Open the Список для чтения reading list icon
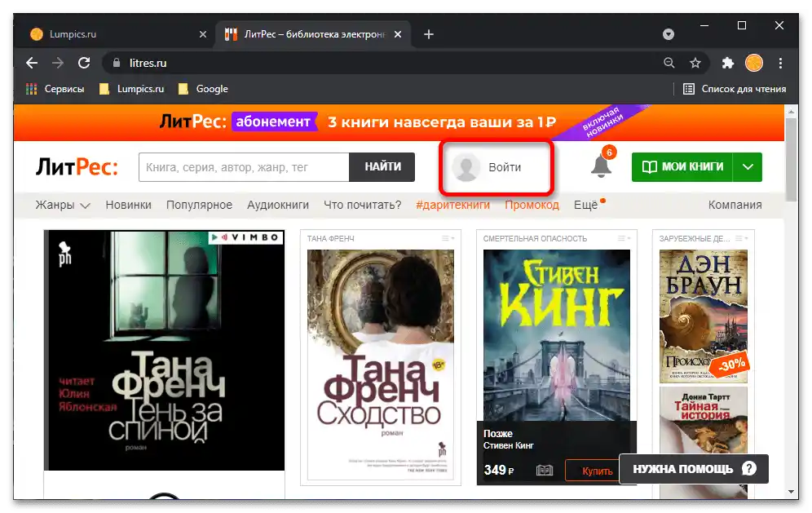This screenshot has width=812, height=513. [689, 89]
